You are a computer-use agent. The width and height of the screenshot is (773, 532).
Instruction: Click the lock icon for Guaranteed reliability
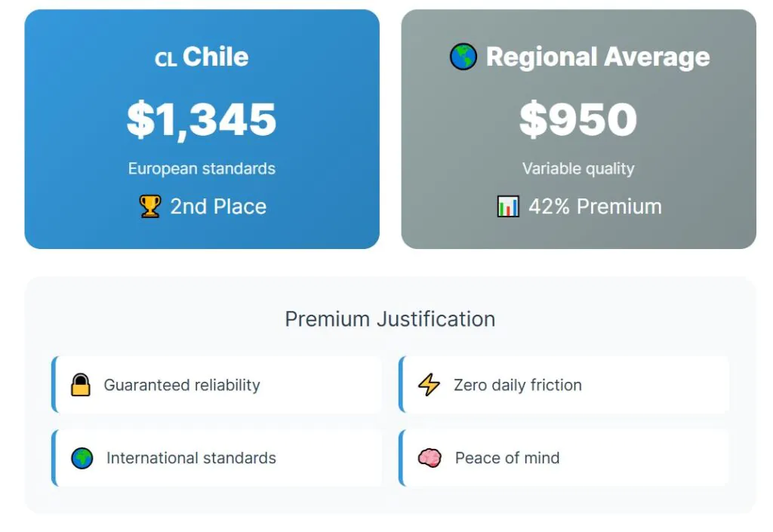coord(81,385)
